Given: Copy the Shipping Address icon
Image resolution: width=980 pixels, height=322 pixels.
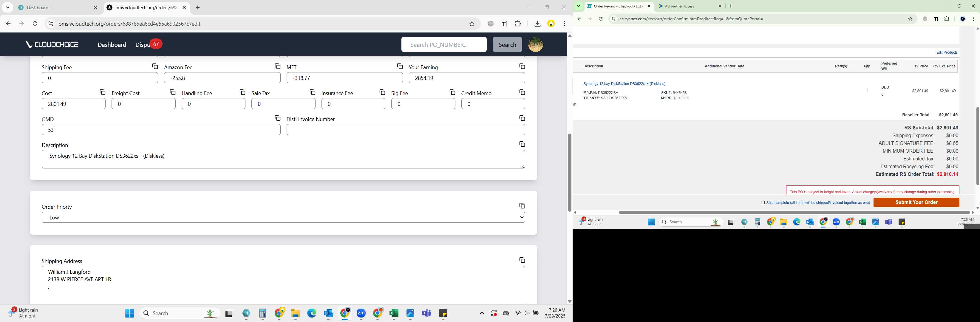Looking at the screenshot, I should tap(522, 260).
